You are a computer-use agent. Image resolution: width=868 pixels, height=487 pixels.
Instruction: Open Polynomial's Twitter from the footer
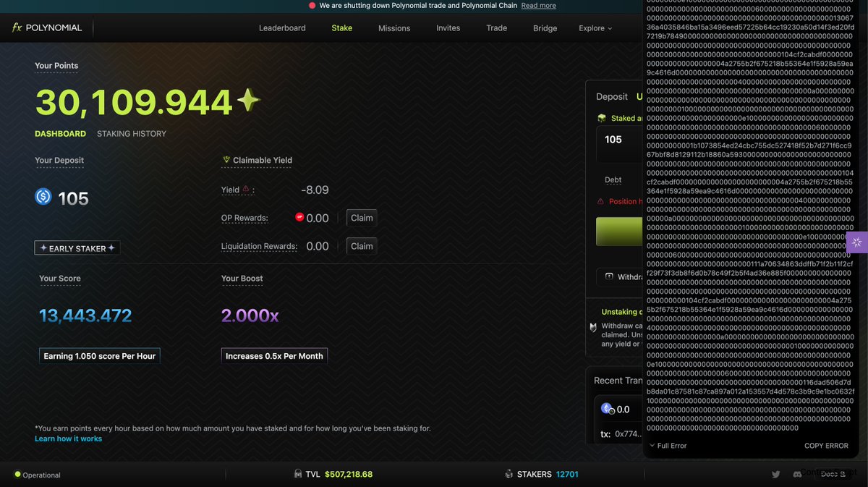[x=775, y=474]
